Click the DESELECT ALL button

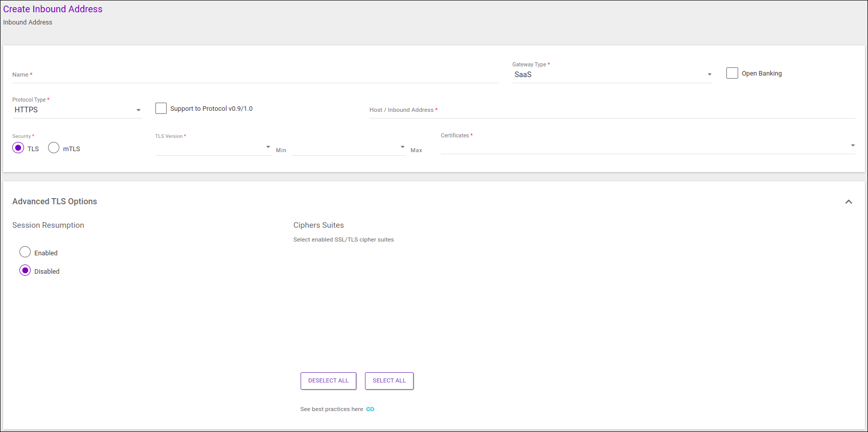tap(328, 381)
